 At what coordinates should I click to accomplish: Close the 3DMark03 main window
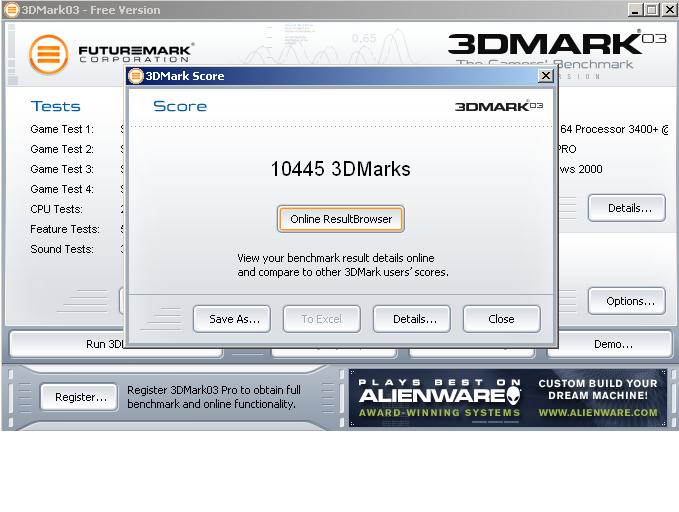pyautogui.click(x=669, y=10)
